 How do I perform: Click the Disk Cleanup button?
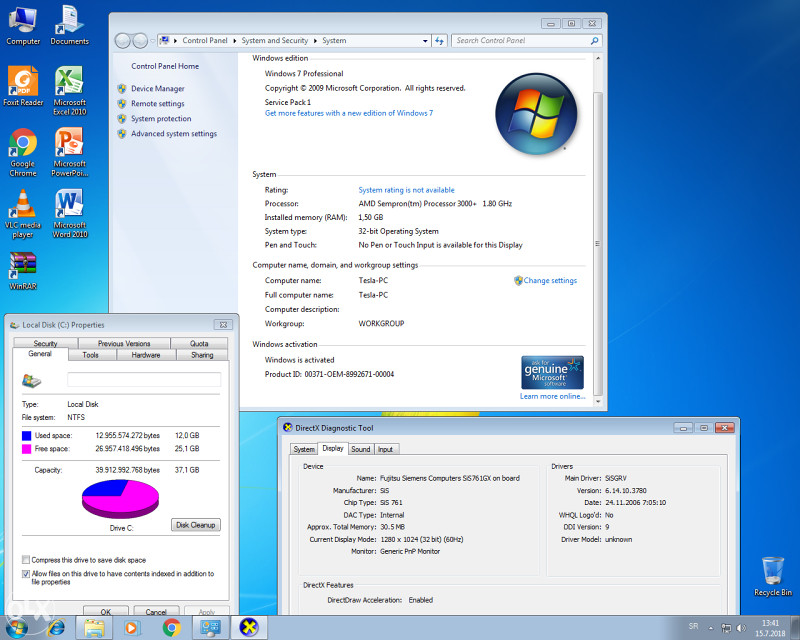click(196, 525)
